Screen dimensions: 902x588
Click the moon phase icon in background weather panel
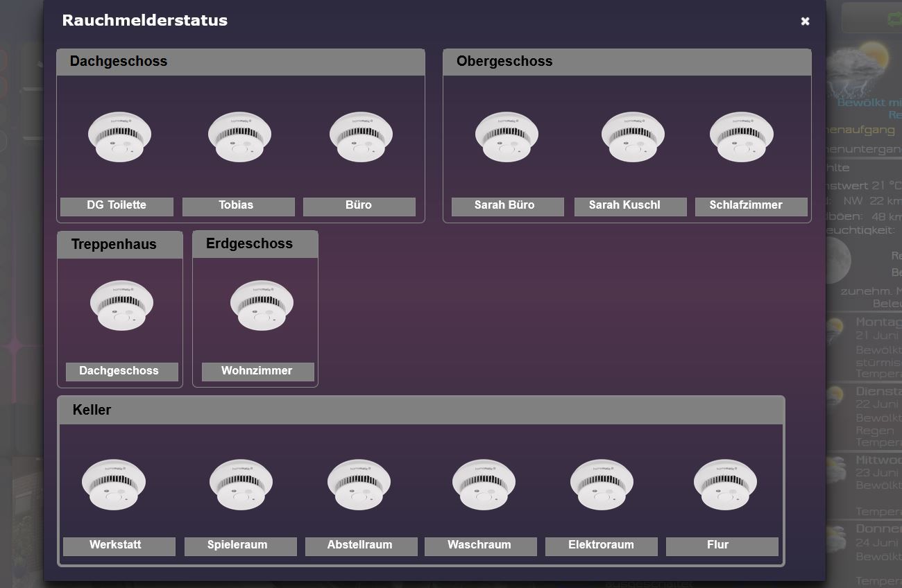[x=837, y=260]
